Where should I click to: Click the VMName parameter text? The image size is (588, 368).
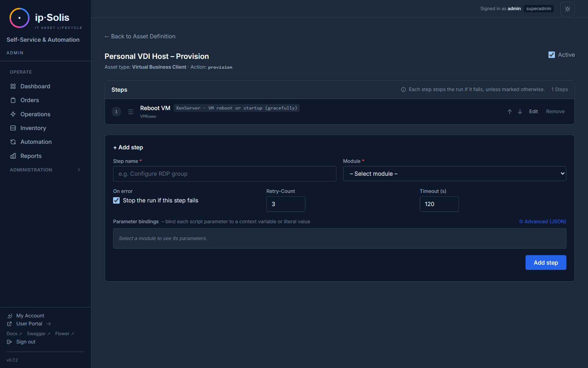pos(148,116)
